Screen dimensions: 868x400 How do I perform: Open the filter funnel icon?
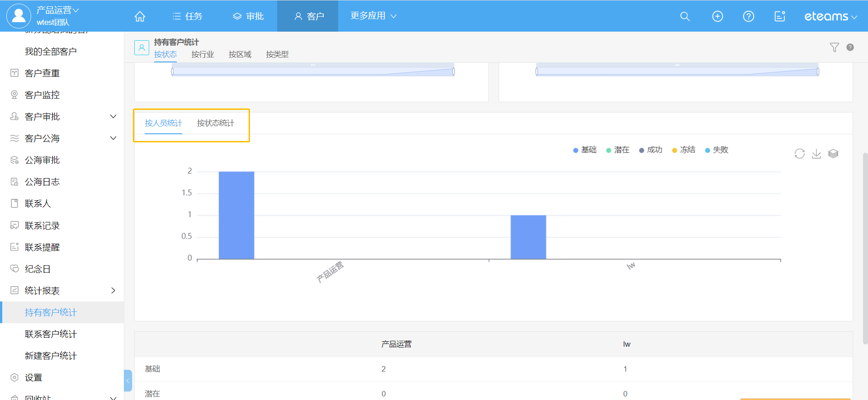pyautogui.click(x=834, y=47)
